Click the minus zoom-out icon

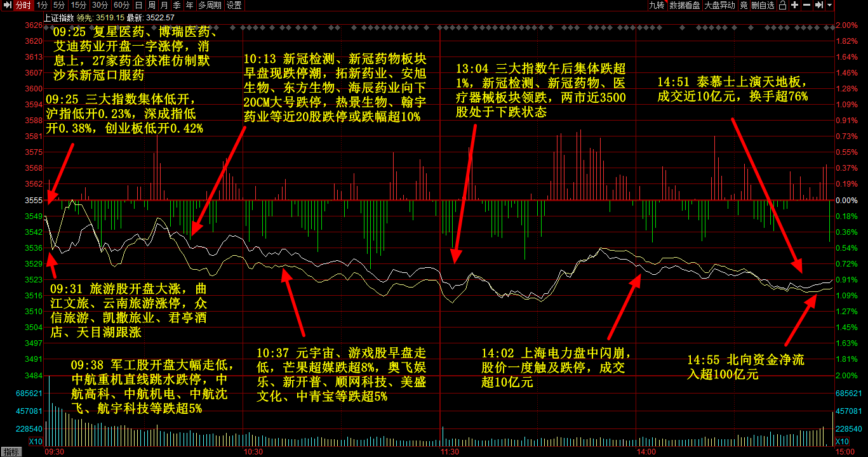pos(806,5)
